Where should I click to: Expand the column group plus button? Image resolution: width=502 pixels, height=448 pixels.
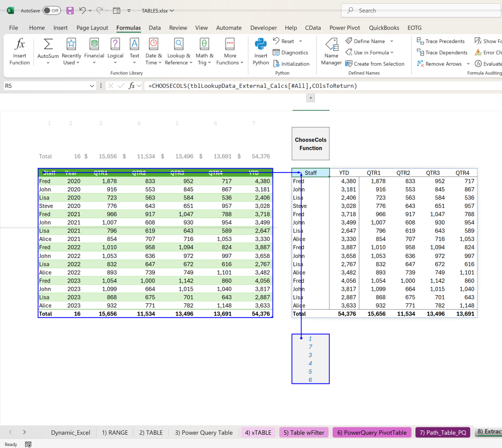[x=310, y=98]
